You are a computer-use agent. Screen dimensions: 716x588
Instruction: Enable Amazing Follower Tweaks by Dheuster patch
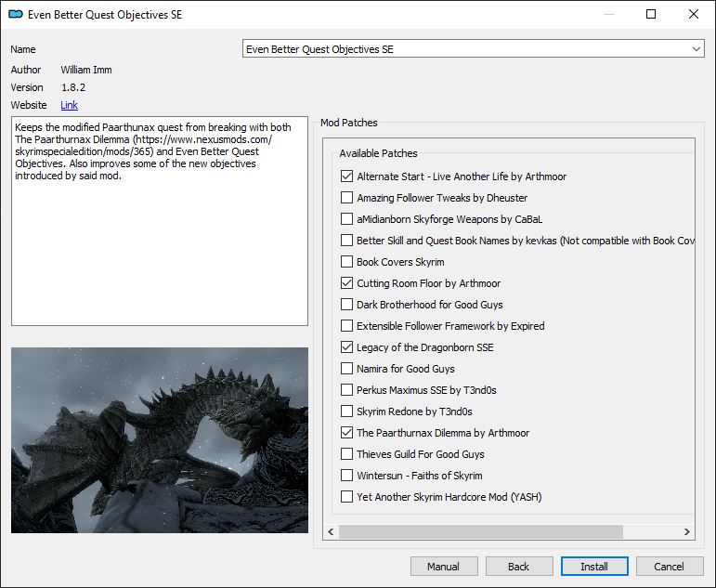click(x=346, y=198)
